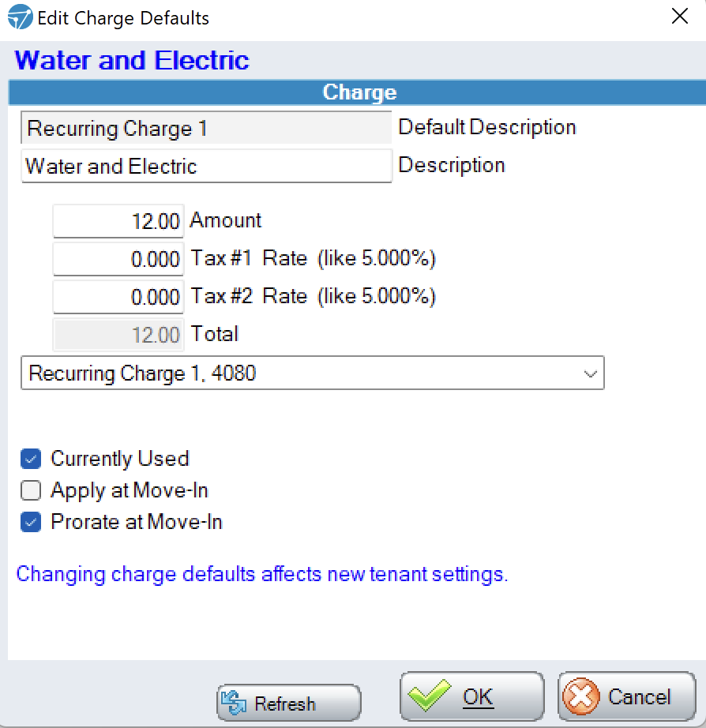Enable the Apply at Move-In checkbox
The width and height of the screenshot is (706, 728).
click(x=31, y=490)
